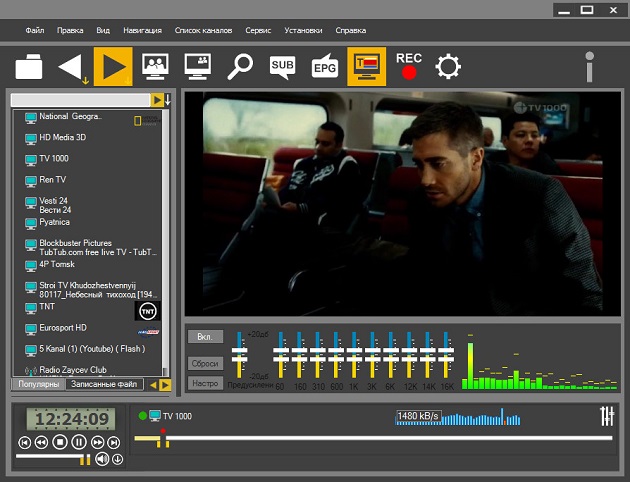
Task: Adjust the 60 Hz equalizer slider
Action: 281,355
